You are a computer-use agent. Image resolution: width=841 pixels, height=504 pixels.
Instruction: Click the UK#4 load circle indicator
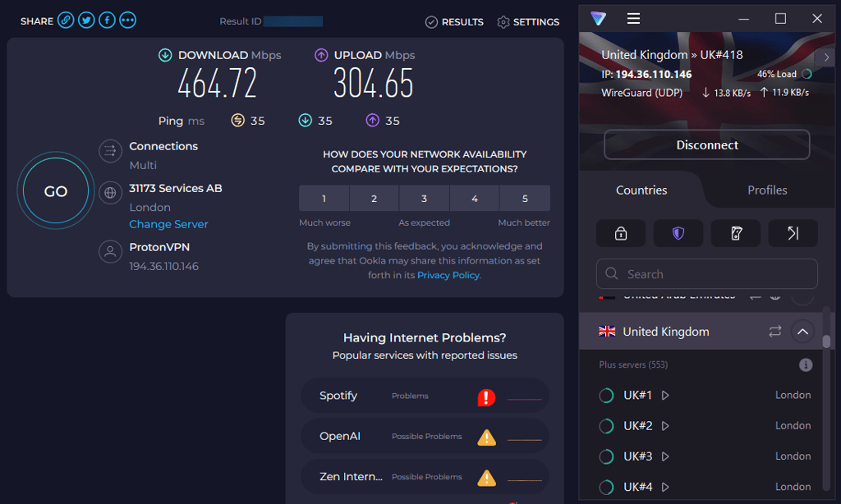coord(606,488)
